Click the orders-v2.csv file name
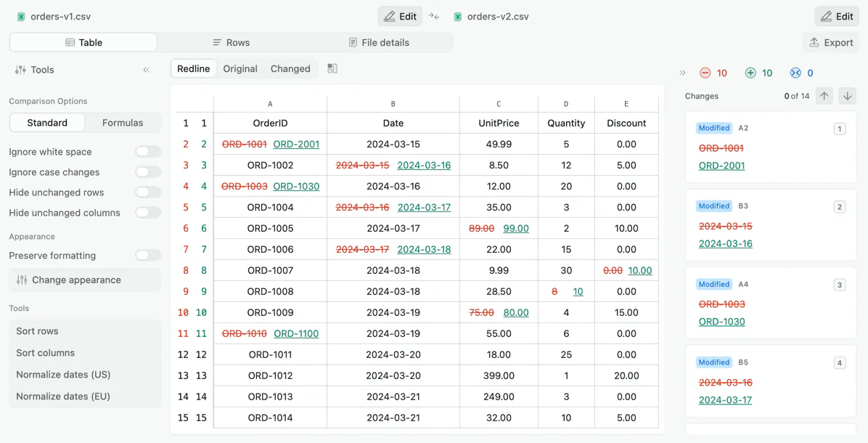The width and height of the screenshot is (868, 443). click(498, 17)
